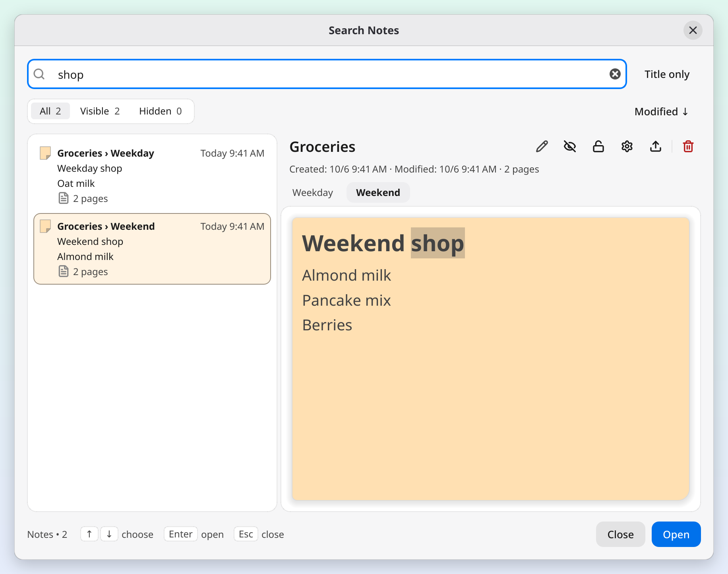Image resolution: width=728 pixels, height=574 pixels.
Task: Select the Visible 2 filter
Action: pyautogui.click(x=100, y=111)
